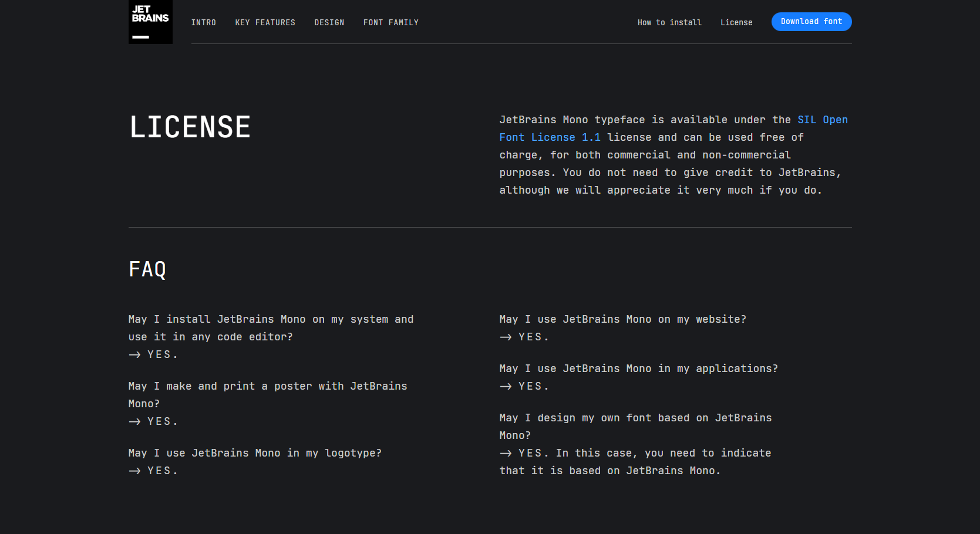Select question about using in my applications
This screenshot has height=534, width=980.
639,369
